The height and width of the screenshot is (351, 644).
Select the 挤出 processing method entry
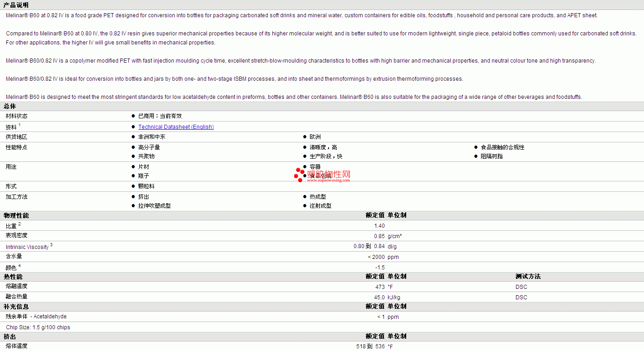coord(144,197)
